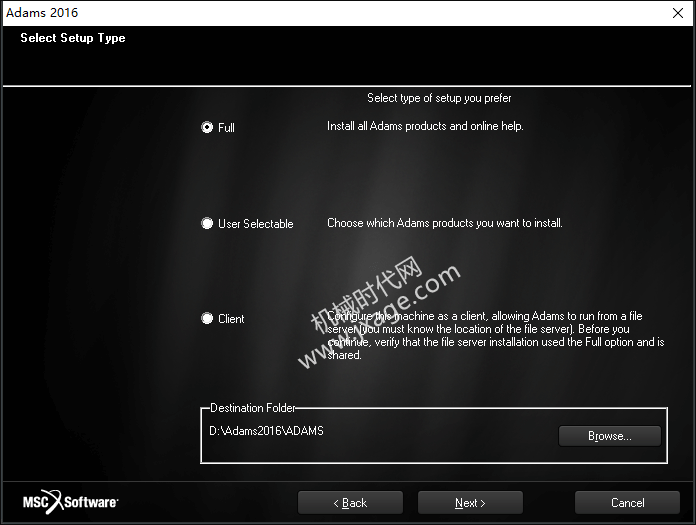Cancel the Adams 2016 installation
This screenshot has height=525, width=696.
click(627, 503)
